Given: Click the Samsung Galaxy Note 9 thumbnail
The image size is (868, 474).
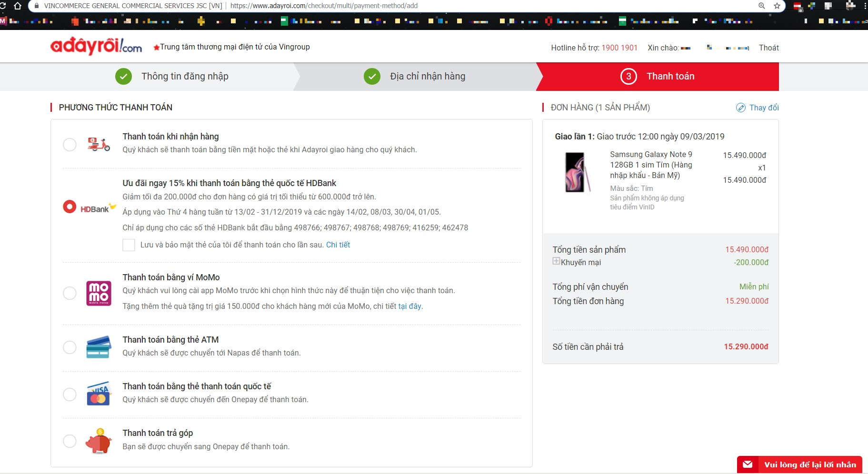Looking at the screenshot, I should coord(576,172).
